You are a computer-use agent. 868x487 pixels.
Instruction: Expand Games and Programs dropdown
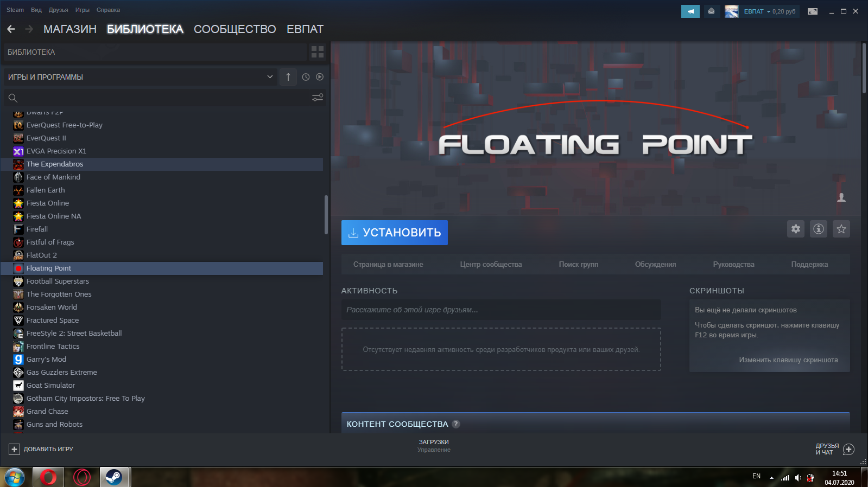[x=141, y=77]
